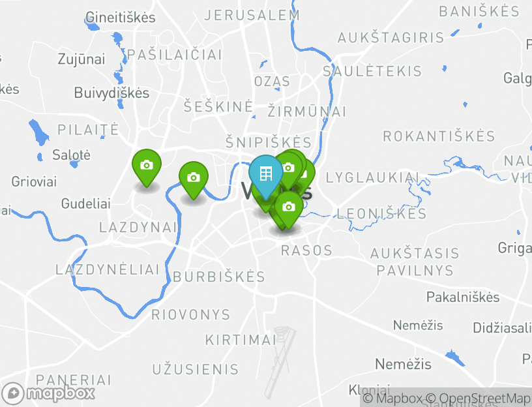
Task: Open the green camera marker nearest Pilaitė
Action: [147, 165]
